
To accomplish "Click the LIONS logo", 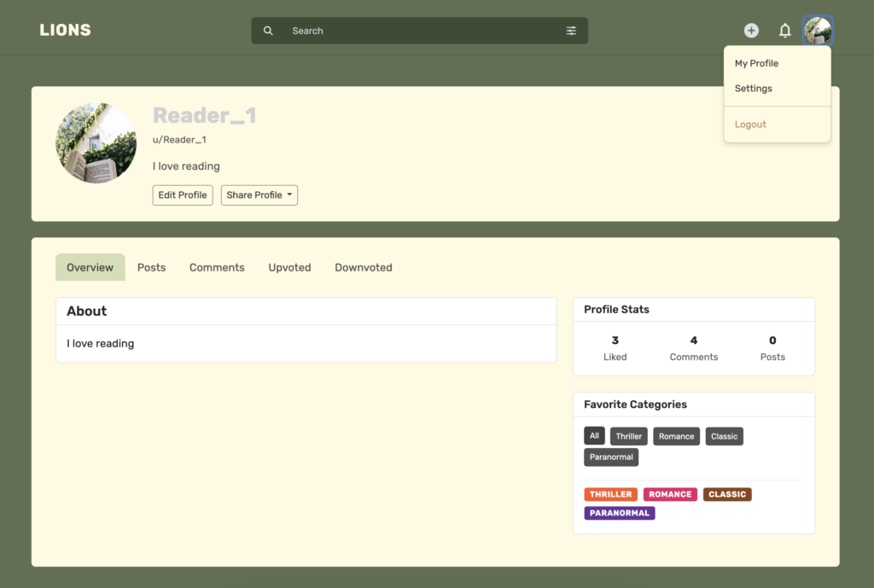I will tap(65, 31).
